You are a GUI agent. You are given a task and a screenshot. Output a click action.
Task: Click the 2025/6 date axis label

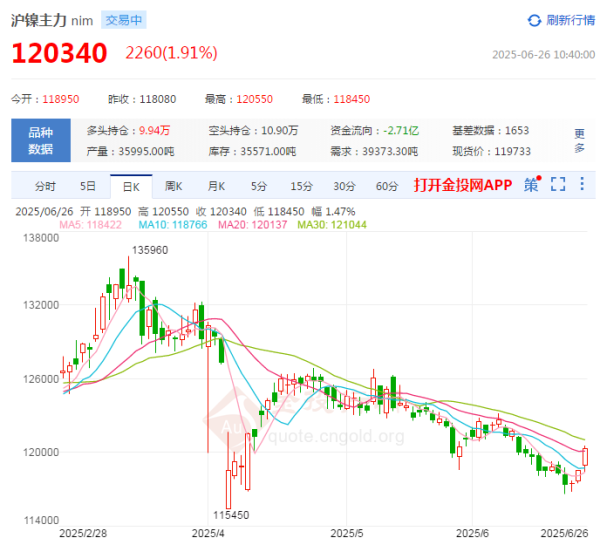pyautogui.click(x=472, y=533)
